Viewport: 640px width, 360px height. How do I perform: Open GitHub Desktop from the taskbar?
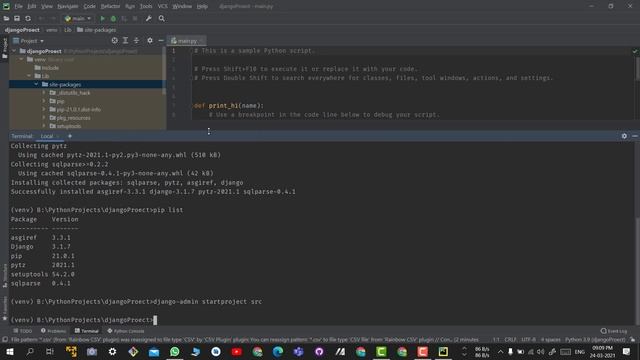click(319, 351)
